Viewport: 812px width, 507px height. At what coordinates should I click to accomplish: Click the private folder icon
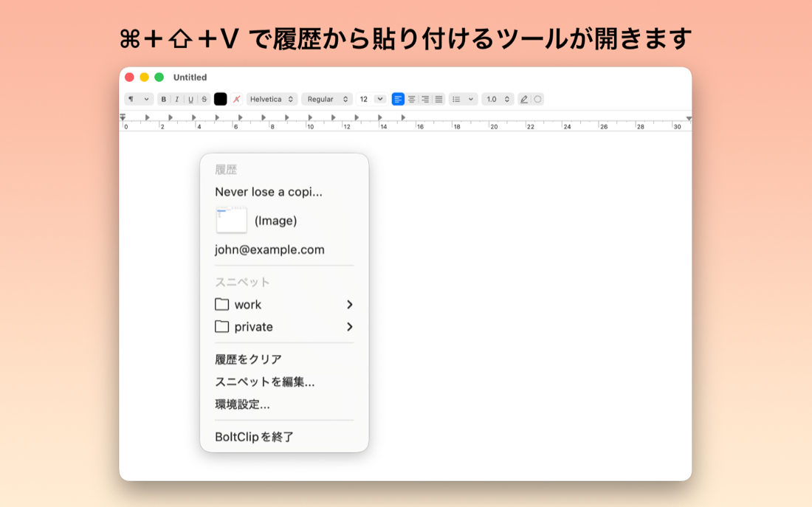(221, 326)
